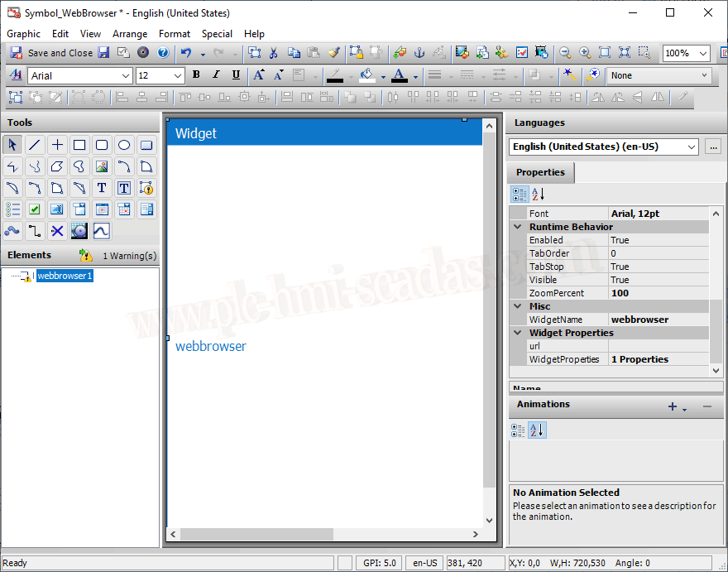The image size is (728, 572).
Task: Open the Arial font name dropdown
Action: pos(126,75)
